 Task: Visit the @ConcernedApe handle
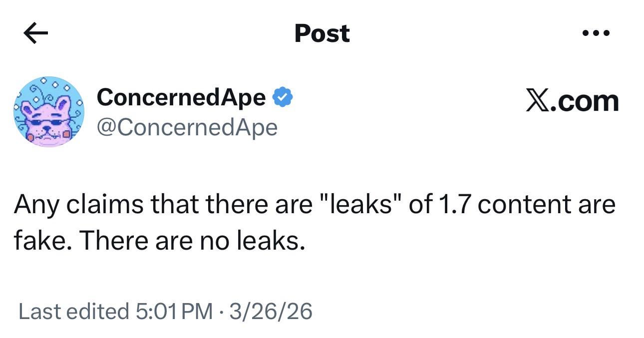click(x=187, y=127)
